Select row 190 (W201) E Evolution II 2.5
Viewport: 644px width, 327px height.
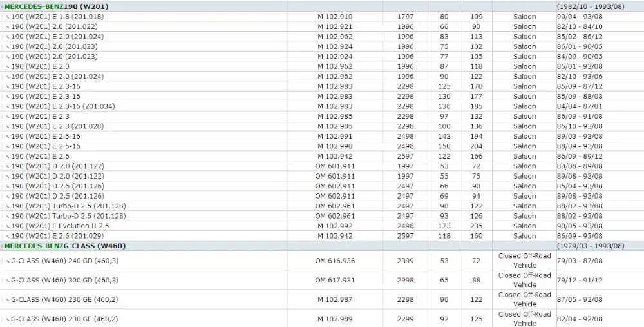(322, 226)
